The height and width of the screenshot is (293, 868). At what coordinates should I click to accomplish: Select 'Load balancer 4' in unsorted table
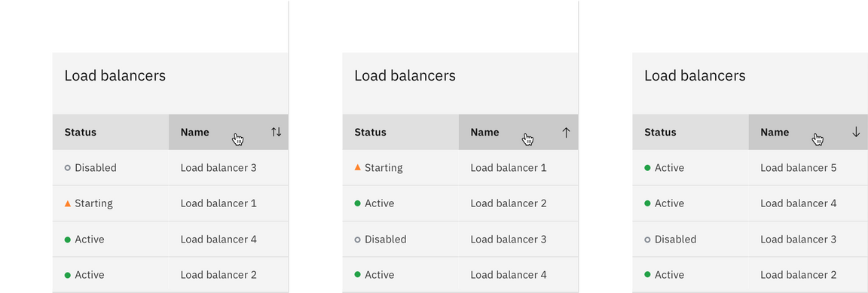tap(219, 240)
